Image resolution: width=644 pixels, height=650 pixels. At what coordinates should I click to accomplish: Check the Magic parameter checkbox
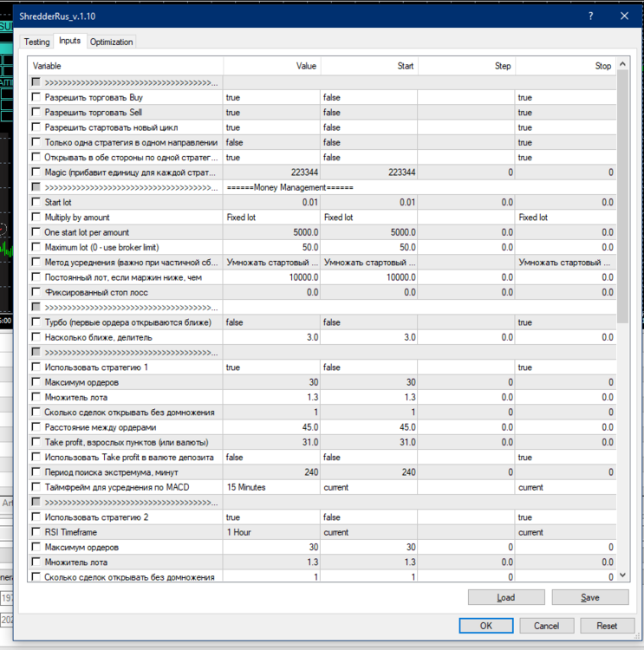36,172
